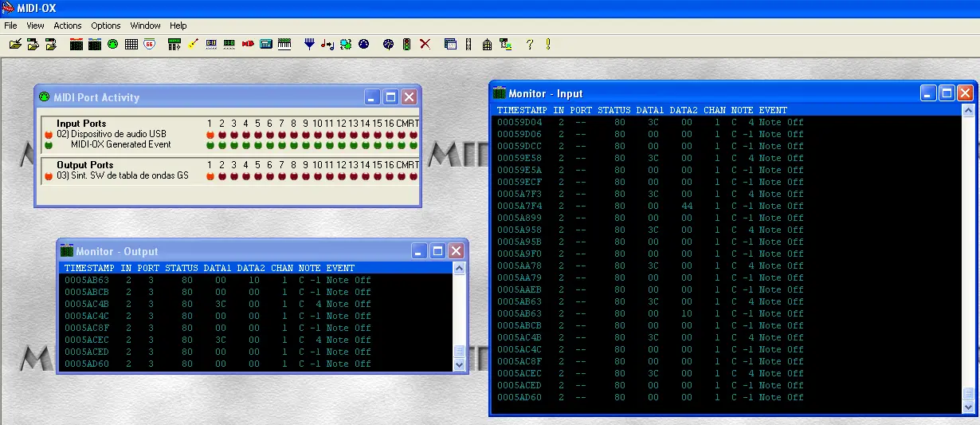Click the network computers toolbar icon
This screenshot has width=980, height=425.
tap(505, 45)
